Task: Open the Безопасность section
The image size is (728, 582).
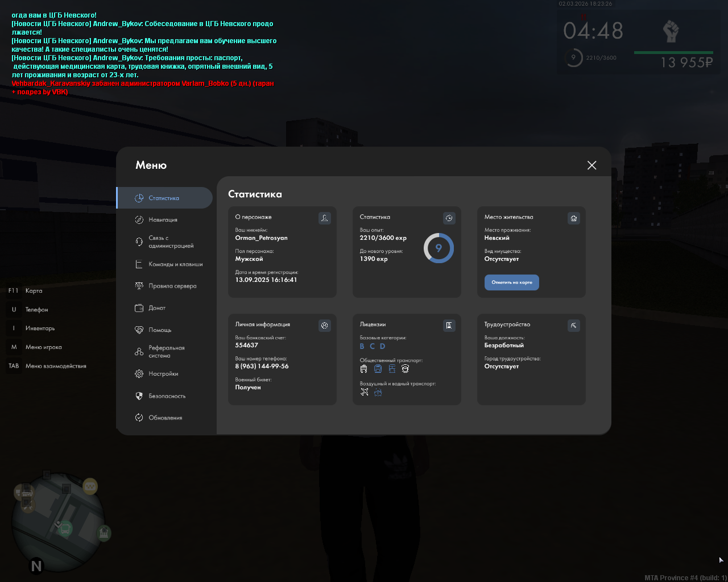Action: (x=167, y=396)
